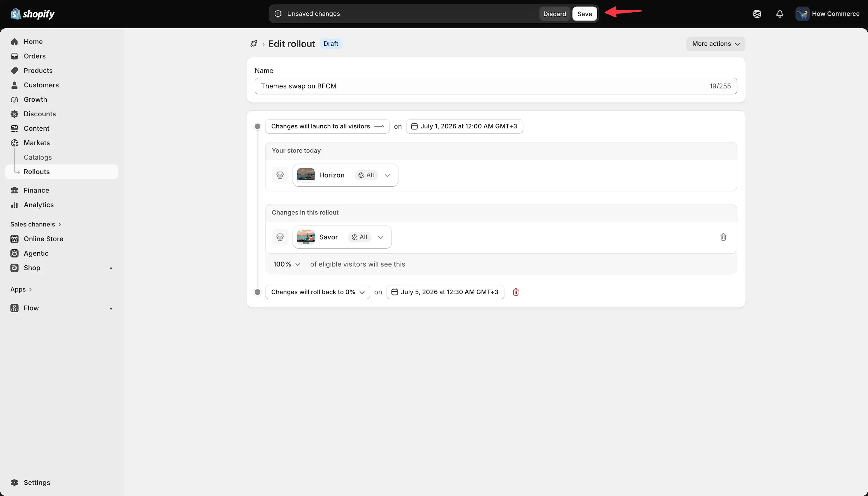The image size is (868, 496).
Task: Click the rollout Name text field
Action: [495, 86]
